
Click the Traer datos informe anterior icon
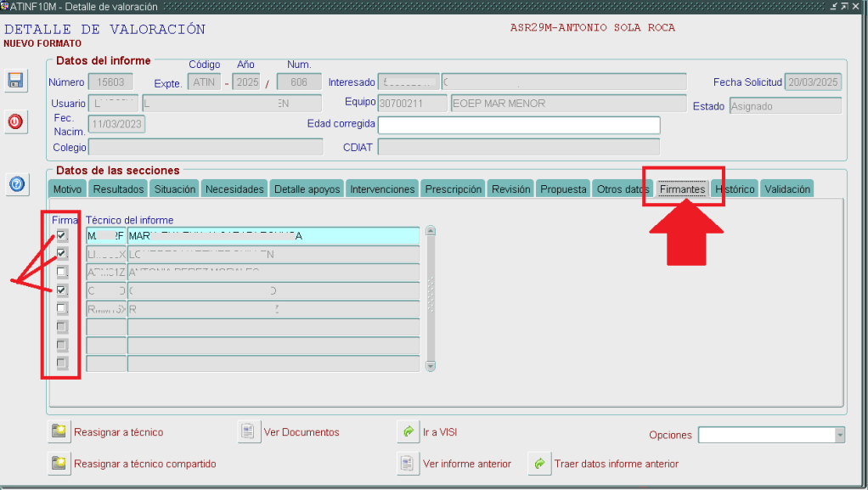click(x=538, y=464)
